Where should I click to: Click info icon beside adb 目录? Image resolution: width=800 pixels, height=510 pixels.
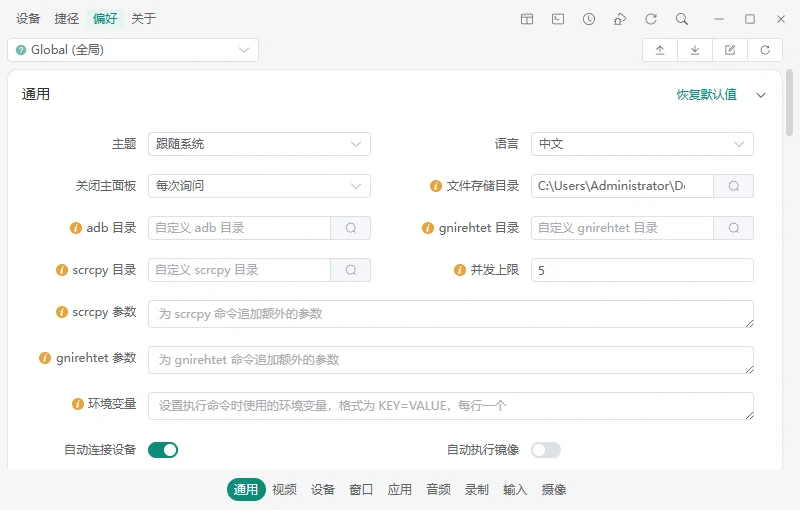click(76, 228)
